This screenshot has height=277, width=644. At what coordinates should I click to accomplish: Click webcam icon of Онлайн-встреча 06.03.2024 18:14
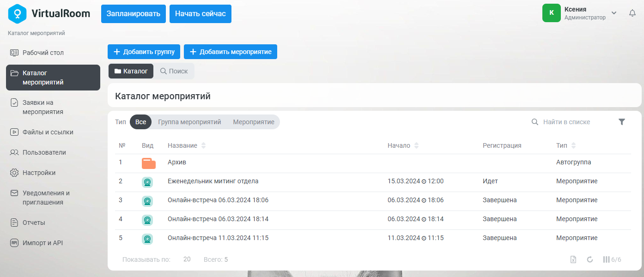point(147,220)
